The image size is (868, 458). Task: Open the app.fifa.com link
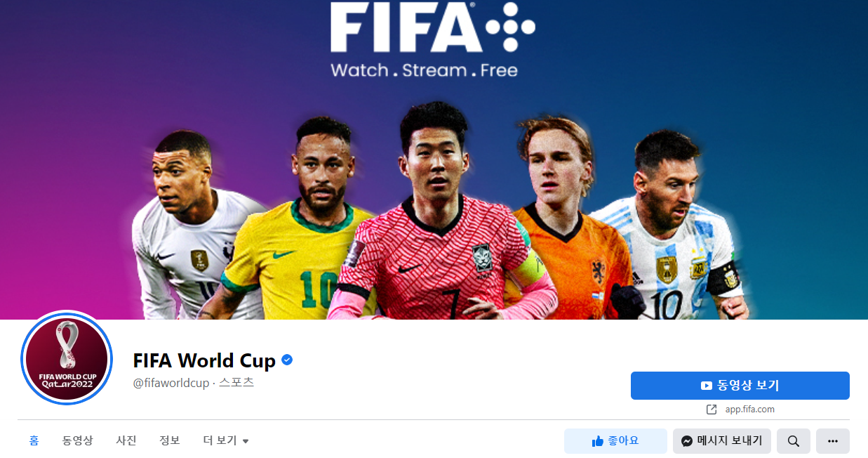point(750,409)
